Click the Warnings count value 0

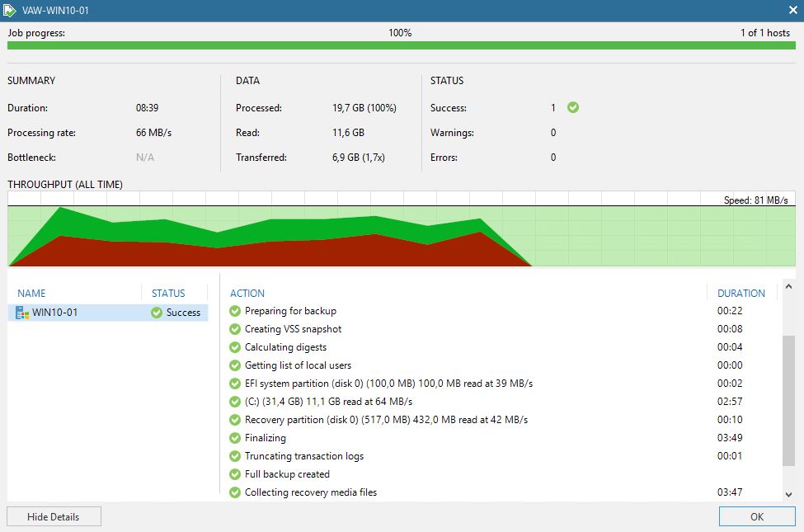coord(553,132)
